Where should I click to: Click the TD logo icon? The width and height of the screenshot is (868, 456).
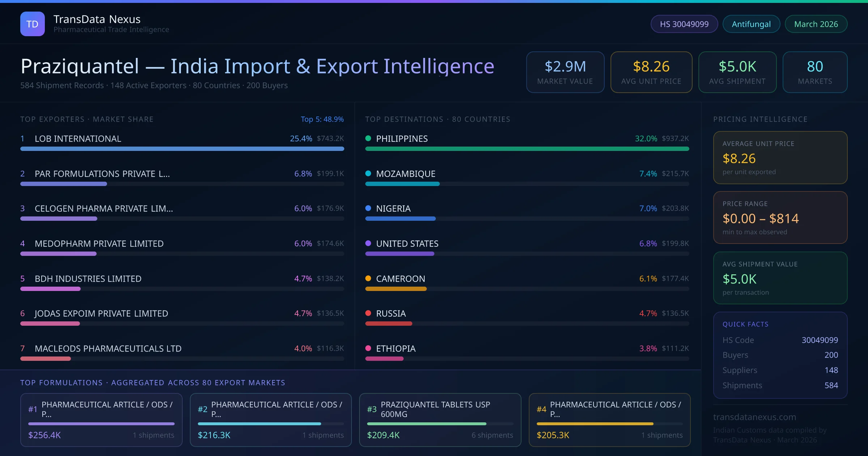tap(32, 24)
